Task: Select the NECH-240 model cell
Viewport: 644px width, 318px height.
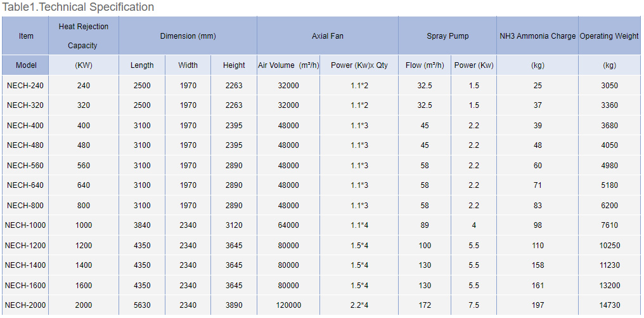Action: pos(26,86)
